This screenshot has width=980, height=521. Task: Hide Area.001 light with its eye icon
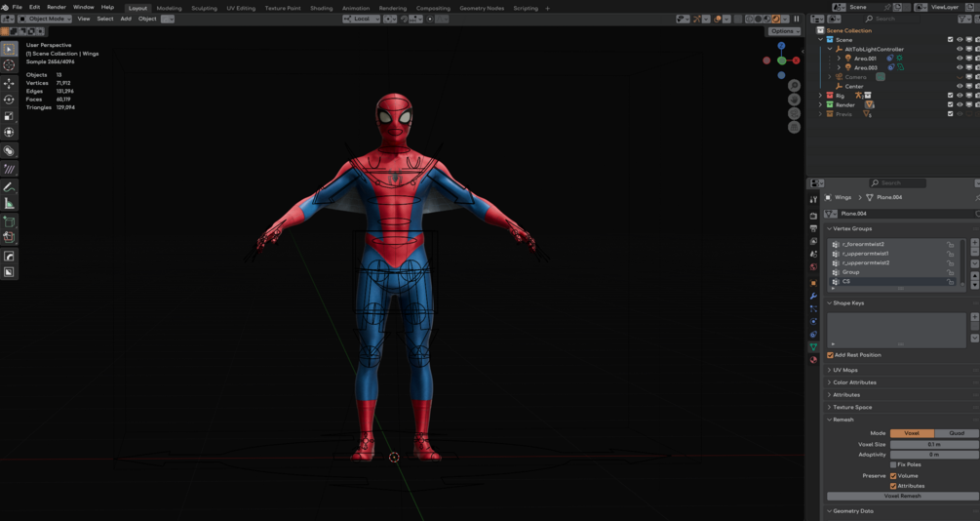[960, 59]
